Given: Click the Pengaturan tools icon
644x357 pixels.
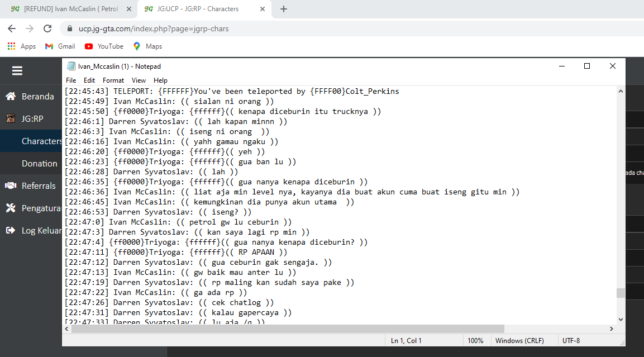Looking at the screenshot, I should pyautogui.click(x=11, y=208).
